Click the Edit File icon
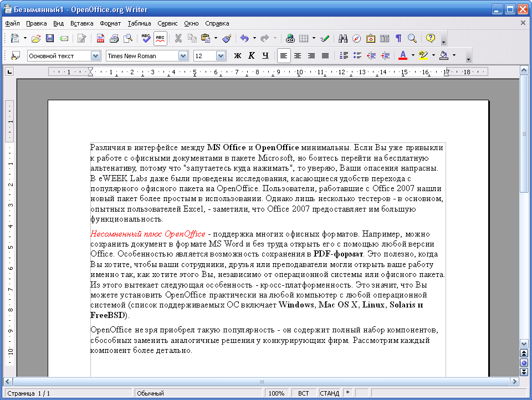This screenshot has width=532, height=400. click(x=82, y=38)
